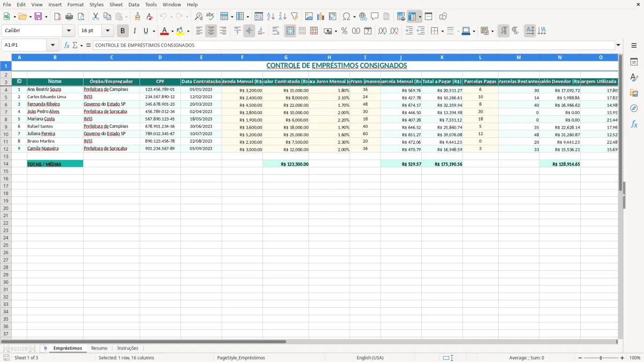Open the Sidebar Navigator compass icon
The image size is (644, 362).
pyautogui.click(x=634, y=108)
